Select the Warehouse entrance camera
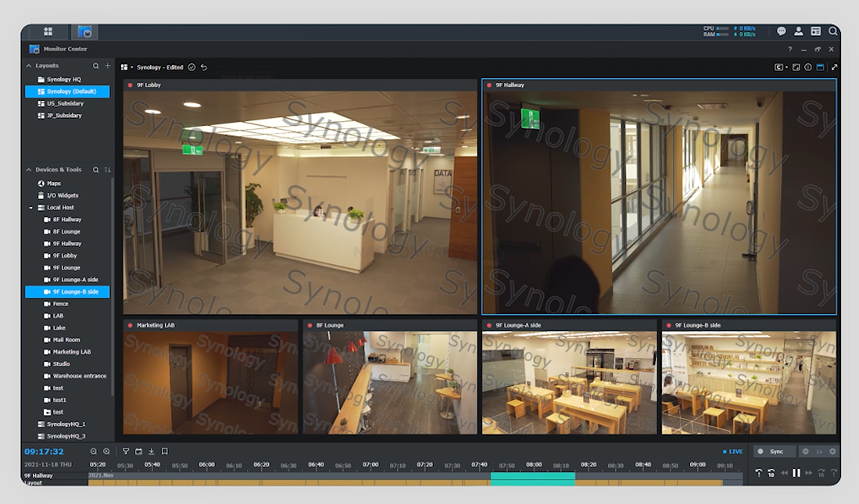Viewport: 859px width, 504px height. click(67, 377)
